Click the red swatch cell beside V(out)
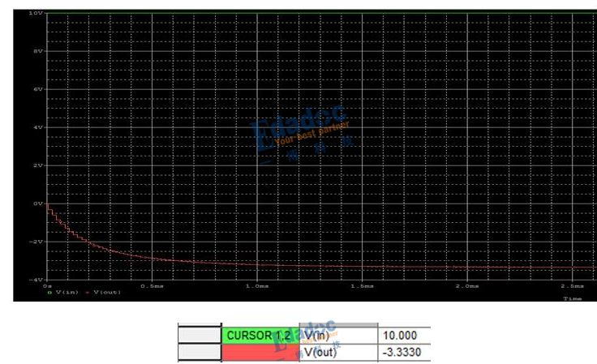The image size is (597, 364). [260, 352]
